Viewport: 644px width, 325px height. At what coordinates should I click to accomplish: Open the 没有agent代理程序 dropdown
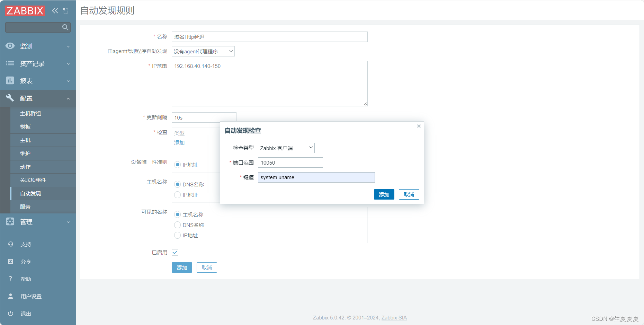pos(203,51)
